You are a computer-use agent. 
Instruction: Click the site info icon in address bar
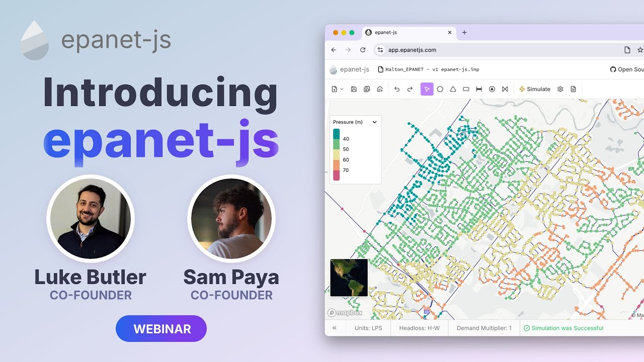380,50
